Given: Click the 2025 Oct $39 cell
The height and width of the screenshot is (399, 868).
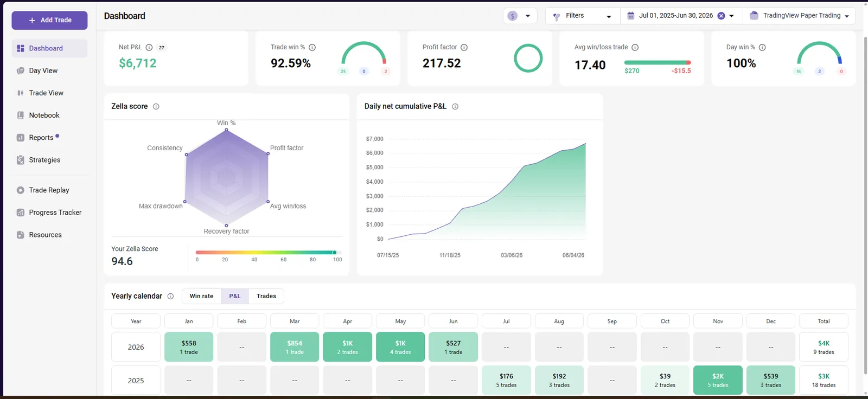Looking at the screenshot, I should tap(665, 380).
